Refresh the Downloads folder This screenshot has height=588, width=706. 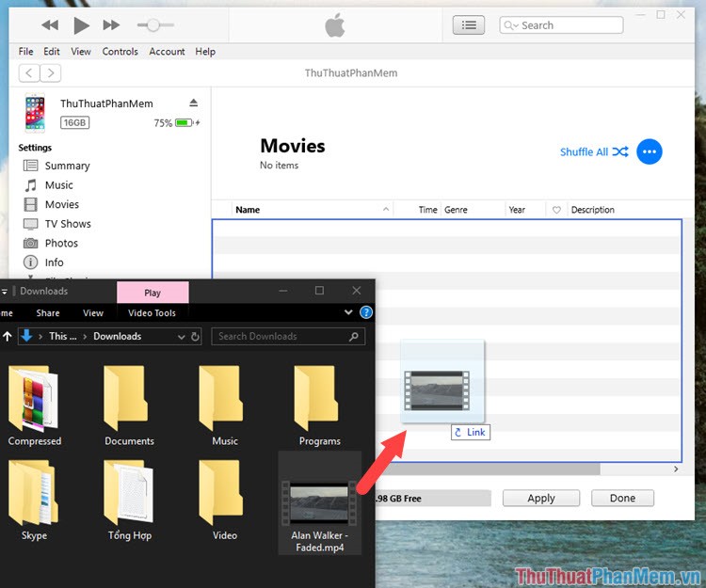(195, 337)
